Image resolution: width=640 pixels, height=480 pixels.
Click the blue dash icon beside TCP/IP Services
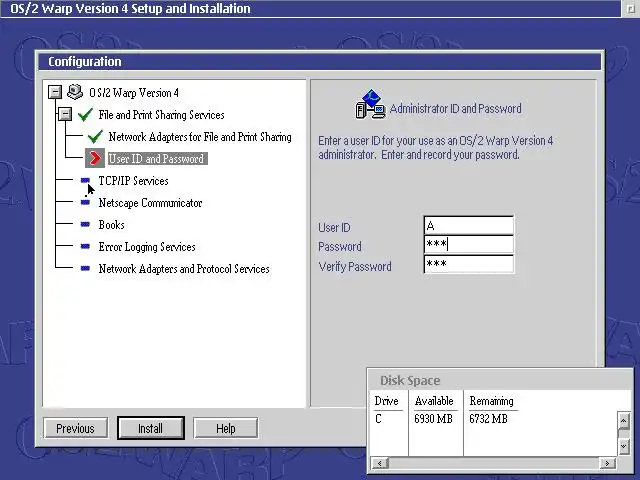click(85, 180)
